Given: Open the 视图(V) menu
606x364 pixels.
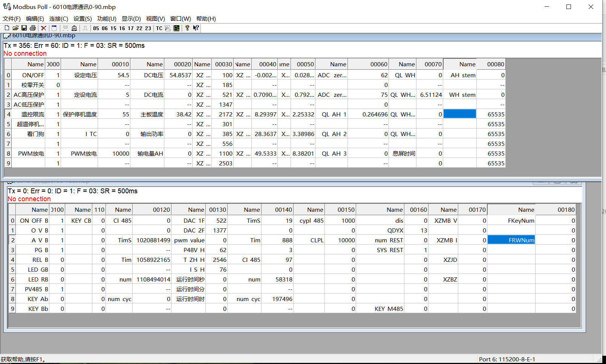Looking at the screenshot, I should 156,18.
